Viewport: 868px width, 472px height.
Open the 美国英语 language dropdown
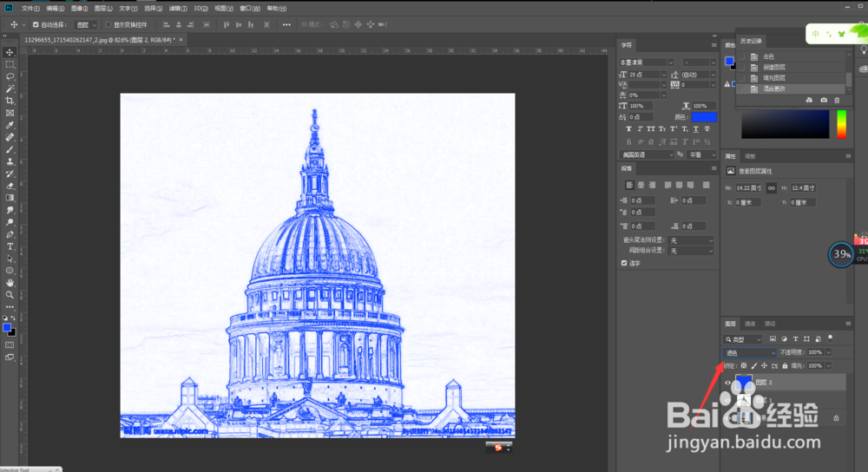click(x=647, y=155)
